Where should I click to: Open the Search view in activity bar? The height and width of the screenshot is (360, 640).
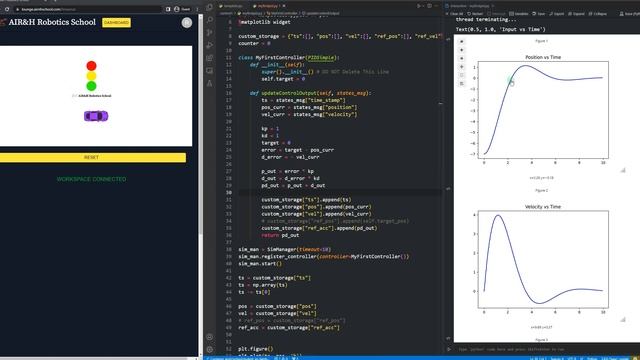coord(210,20)
